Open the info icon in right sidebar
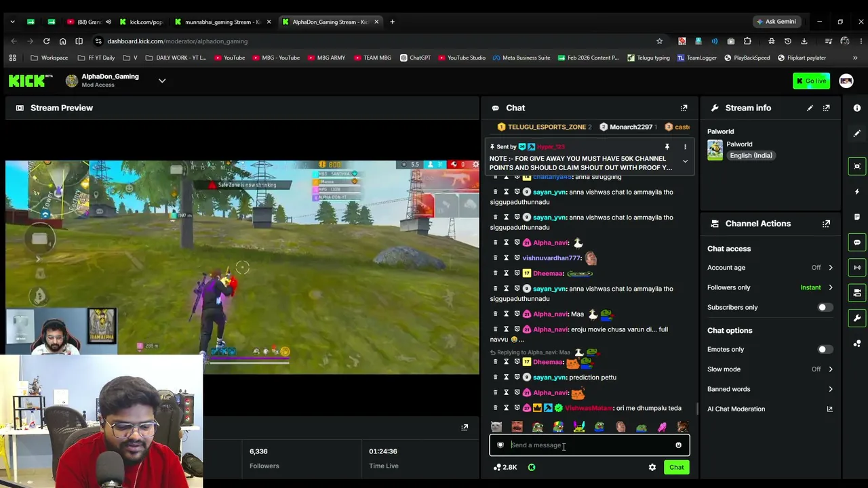868x488 pixels. point(857,108)
